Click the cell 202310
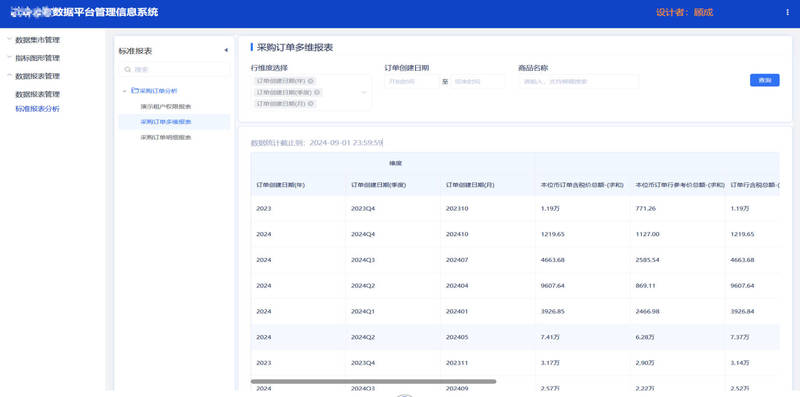This screenshot has height=397, width=800. 457,208
